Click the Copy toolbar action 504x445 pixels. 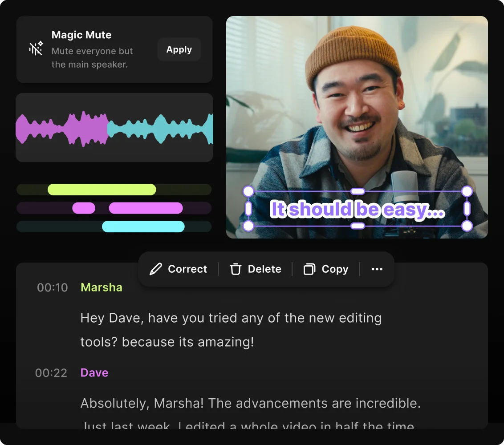point(335,269)
